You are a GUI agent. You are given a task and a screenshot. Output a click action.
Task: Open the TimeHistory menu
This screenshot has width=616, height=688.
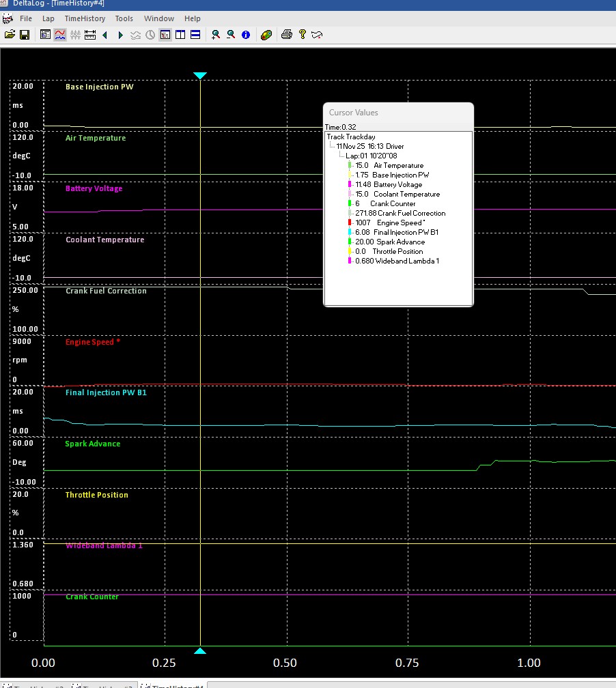pos(85,18)
